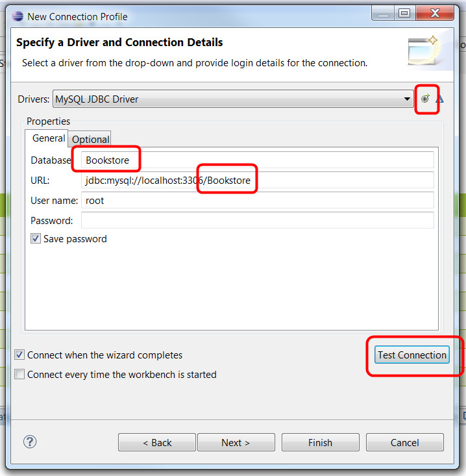Minimize the New Connection Profile window
466x476 pixels.
point(383,14)
